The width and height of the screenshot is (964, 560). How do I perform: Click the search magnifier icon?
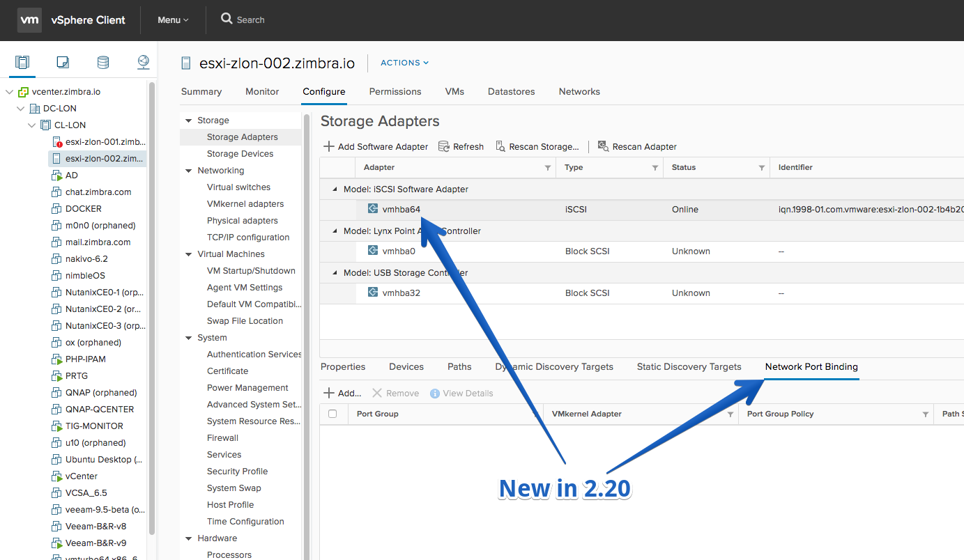227,19
